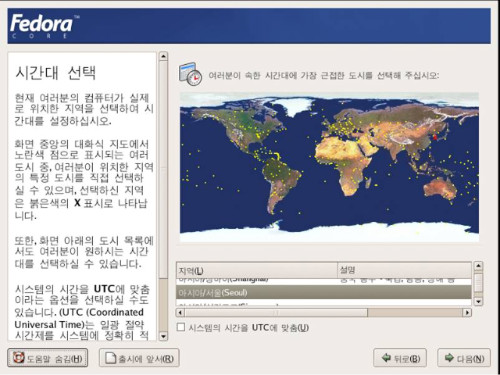This screenshot has height=375, width=500.
Task: Click the Fedora Core logo
Action: click(45, 26)
